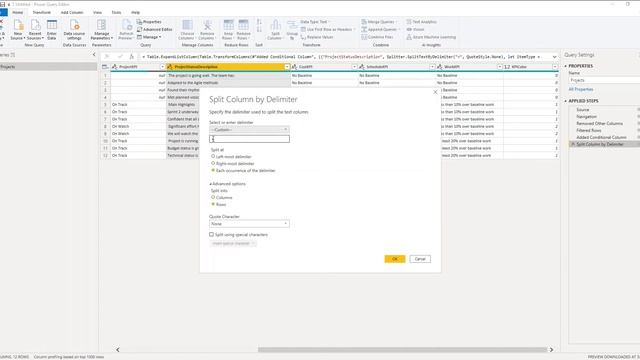The width and height of the screenshot is (640, 360).
Task: Select the Source applied step
Action: [x=582, y=109]
